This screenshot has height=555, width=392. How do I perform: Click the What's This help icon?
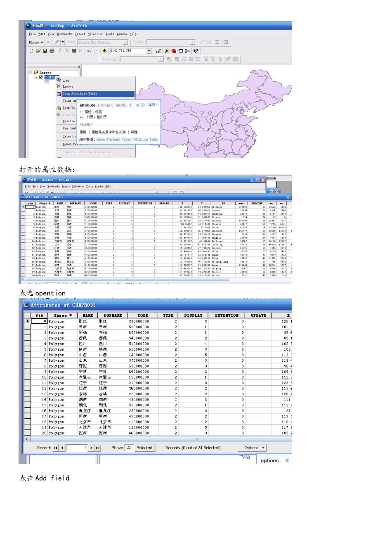pos(196,51)
